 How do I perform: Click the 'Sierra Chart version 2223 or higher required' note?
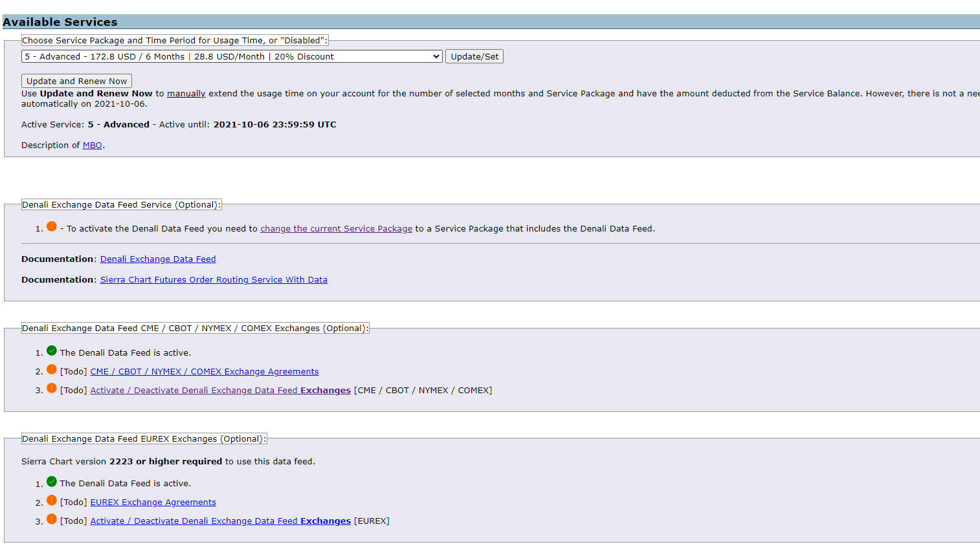click(168, 462)
